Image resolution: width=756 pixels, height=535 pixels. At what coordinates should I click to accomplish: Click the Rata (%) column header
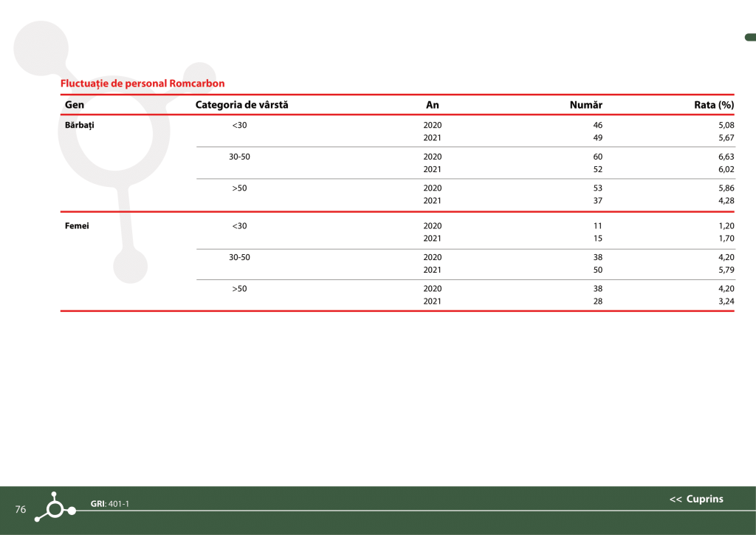pos(713,105)
